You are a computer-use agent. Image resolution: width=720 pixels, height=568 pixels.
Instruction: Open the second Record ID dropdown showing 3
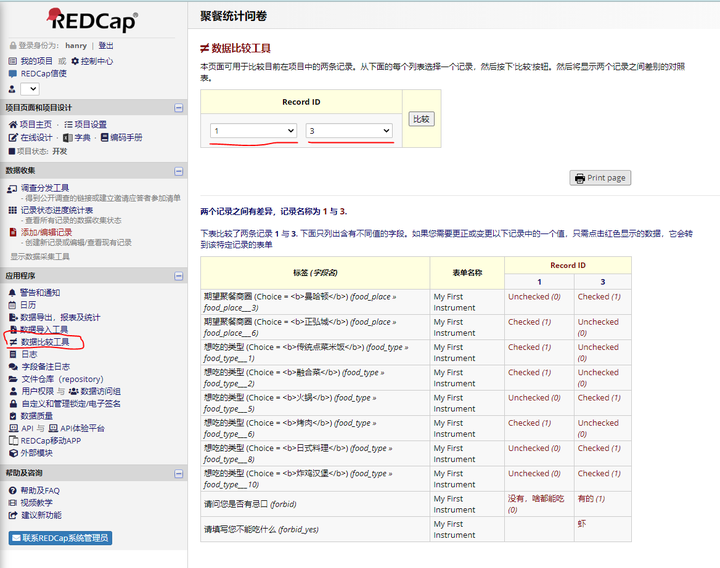tap(349, 131)
